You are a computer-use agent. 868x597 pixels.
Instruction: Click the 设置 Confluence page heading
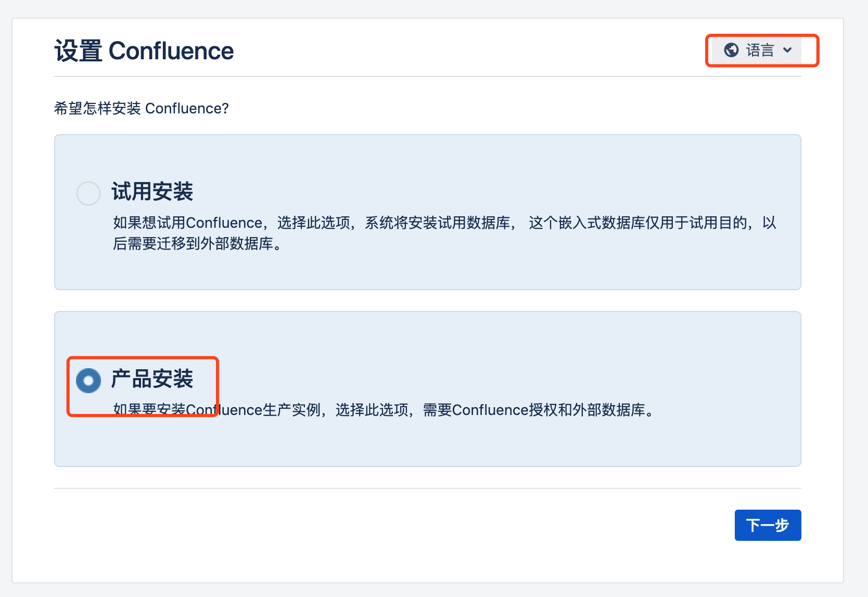coord(144,51)
